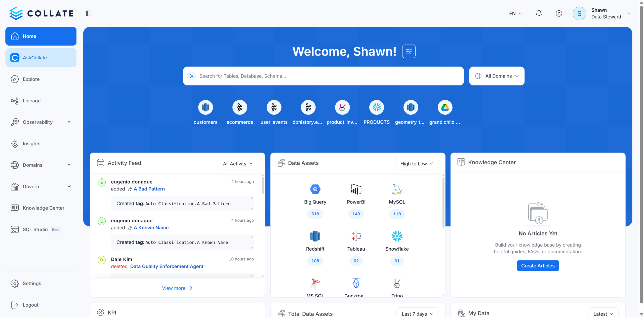This screenshot has height=317, width=644.
Task: Open the grand child Google Drive icon
Action: click(x=445, y=107)
